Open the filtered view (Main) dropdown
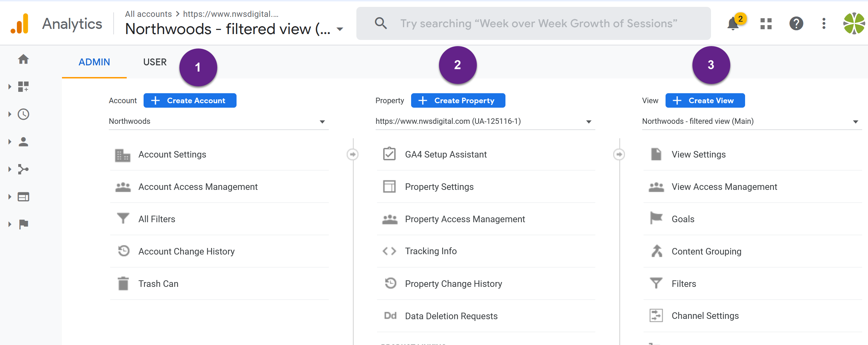Viewport: 868px width, 345px height. coord(752,121)
